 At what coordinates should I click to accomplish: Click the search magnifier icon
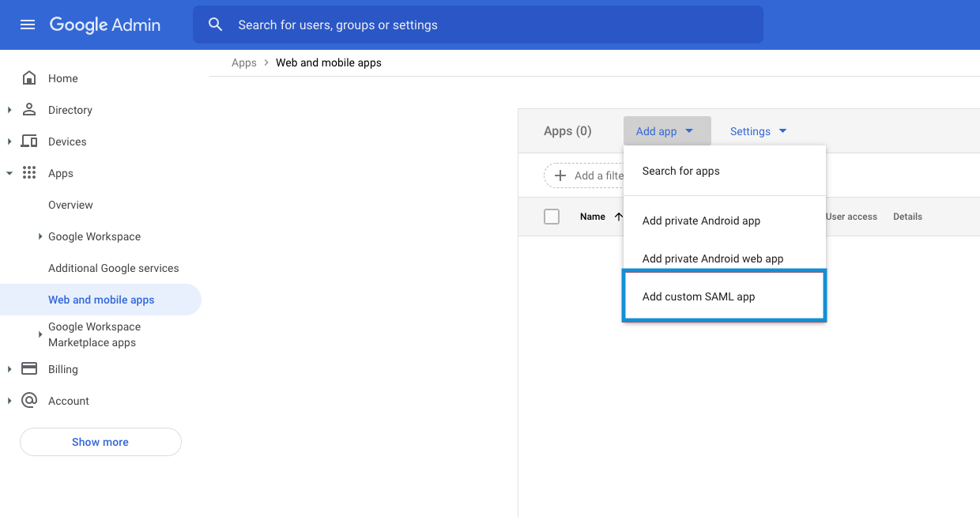coord(215,25)
